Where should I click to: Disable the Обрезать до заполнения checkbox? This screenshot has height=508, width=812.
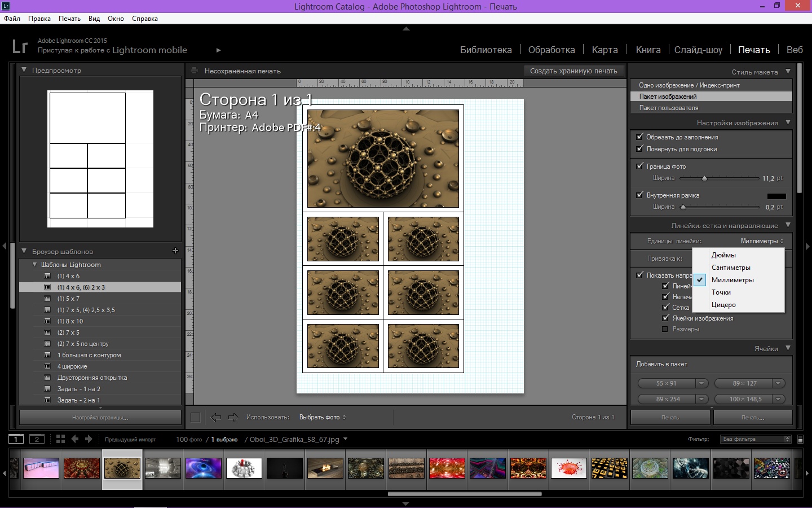pyautogui.click(x=639, y=137)
